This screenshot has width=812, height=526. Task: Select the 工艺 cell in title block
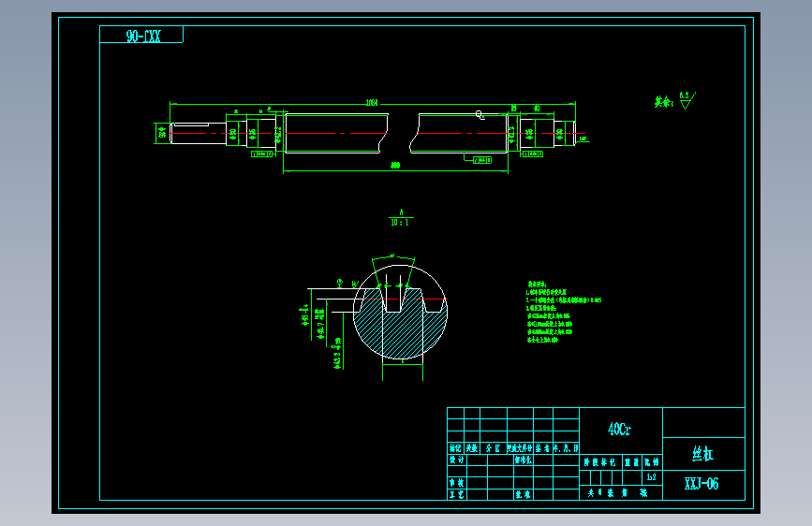click(457, 494)
